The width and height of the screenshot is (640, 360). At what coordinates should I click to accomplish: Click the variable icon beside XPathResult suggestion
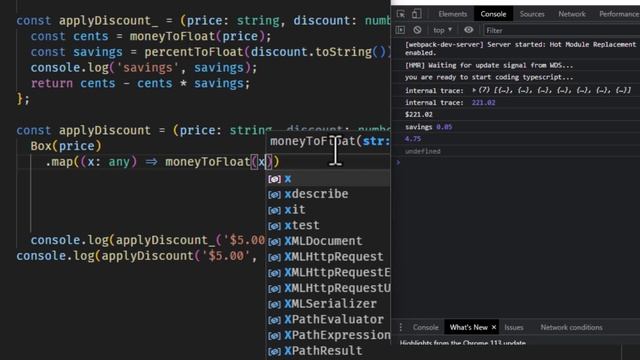[274, 351]
